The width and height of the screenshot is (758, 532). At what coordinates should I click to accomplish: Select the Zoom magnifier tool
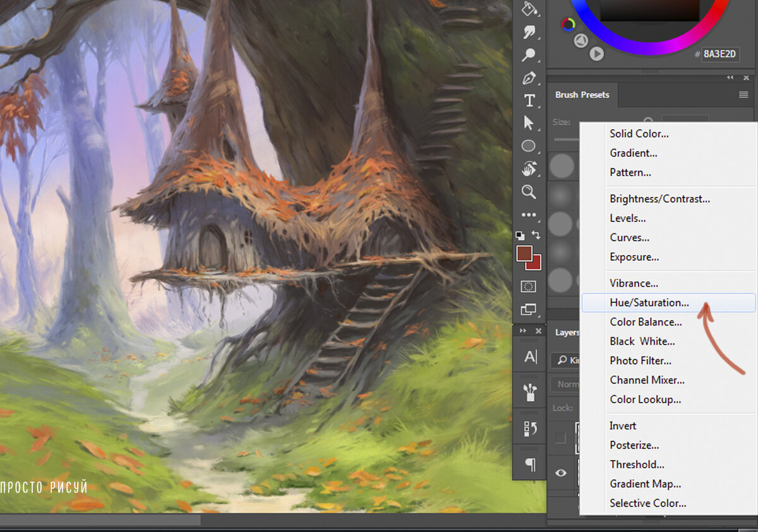point(529,192)
